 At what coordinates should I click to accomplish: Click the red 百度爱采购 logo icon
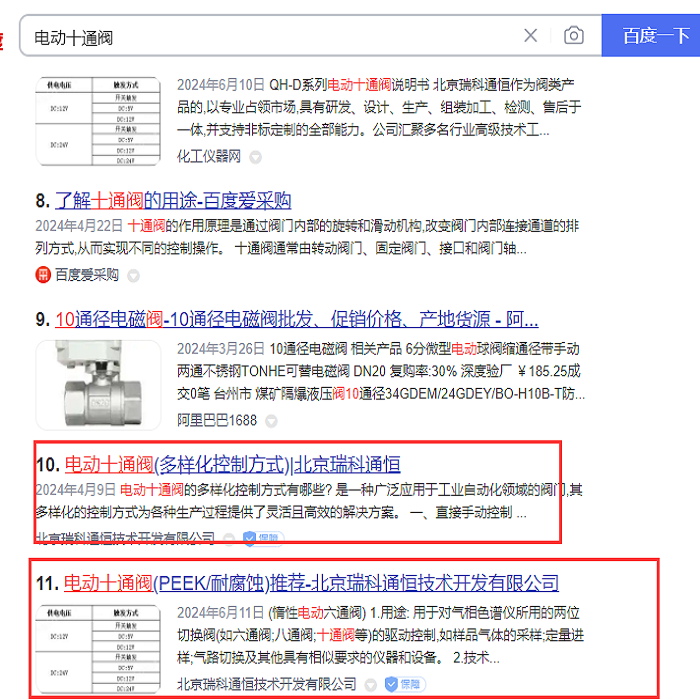coord(43,275)
